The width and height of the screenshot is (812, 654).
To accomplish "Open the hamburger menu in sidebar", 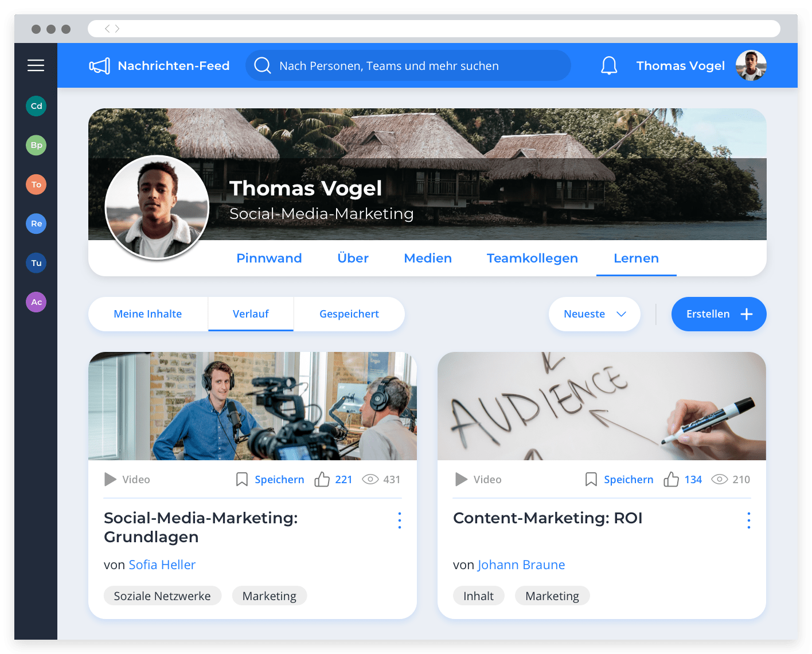I will pos(36,65).
